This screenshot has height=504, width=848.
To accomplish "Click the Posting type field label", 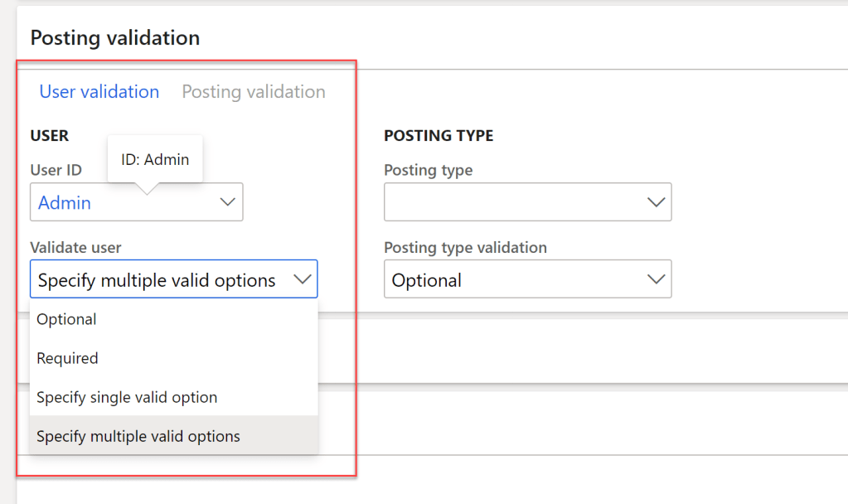I will tap(428, 170).
